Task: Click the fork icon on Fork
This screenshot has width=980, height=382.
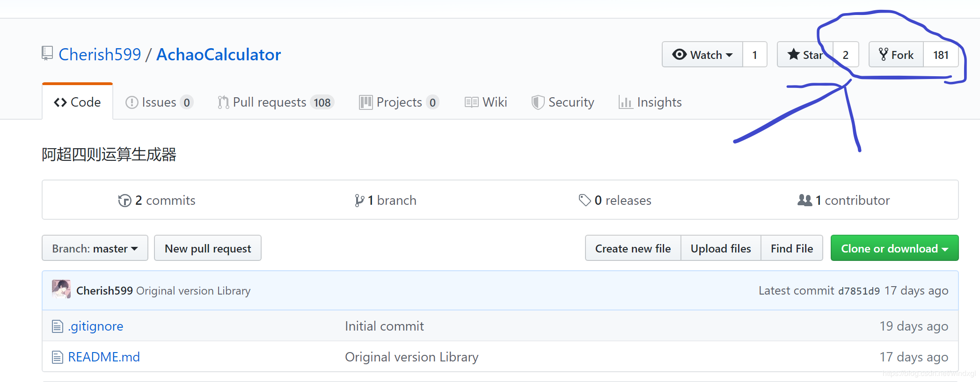Action: click(x=883, y=54)
